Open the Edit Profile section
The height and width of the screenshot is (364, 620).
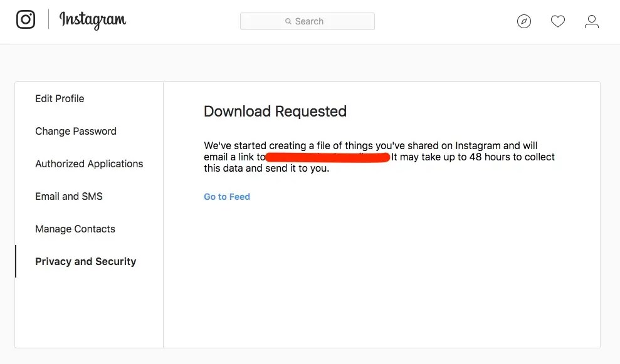(x=60, y=98)
